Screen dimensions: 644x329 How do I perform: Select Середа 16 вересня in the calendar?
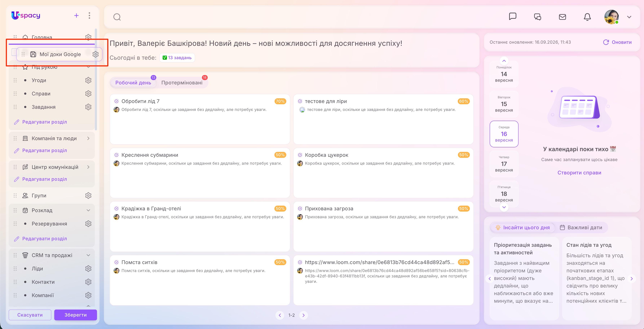pos(504,134)
